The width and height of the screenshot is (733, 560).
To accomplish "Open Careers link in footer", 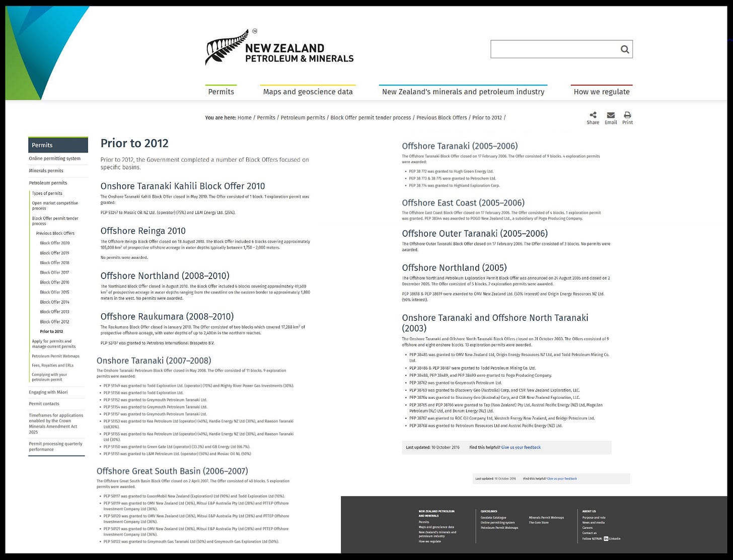I will coord(587,527).
